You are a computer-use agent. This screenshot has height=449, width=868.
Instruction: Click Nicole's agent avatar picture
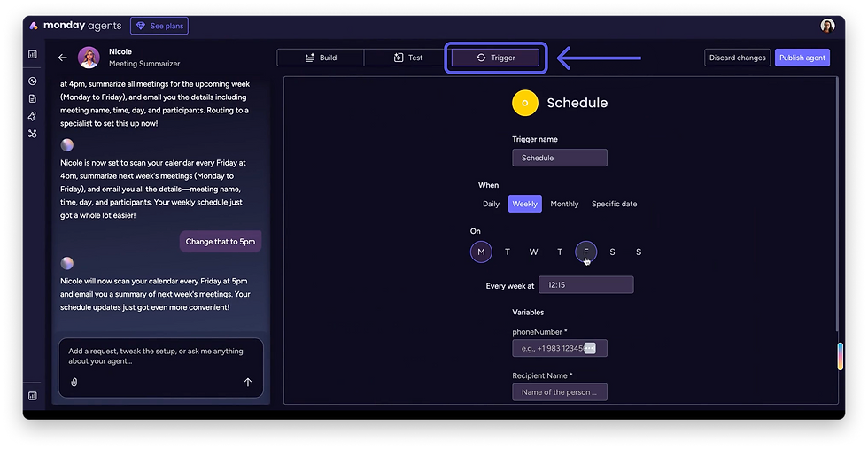89,58
